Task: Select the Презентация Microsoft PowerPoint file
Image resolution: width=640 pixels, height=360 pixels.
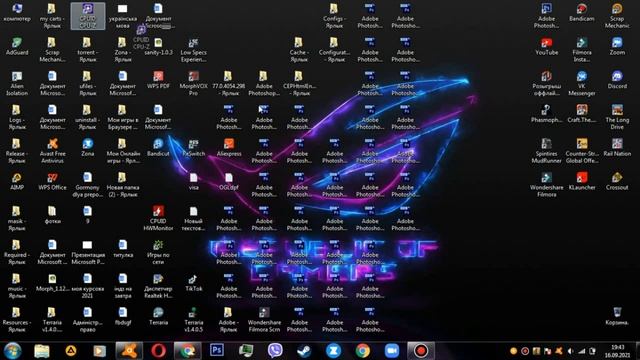Action: pos(87,252)
